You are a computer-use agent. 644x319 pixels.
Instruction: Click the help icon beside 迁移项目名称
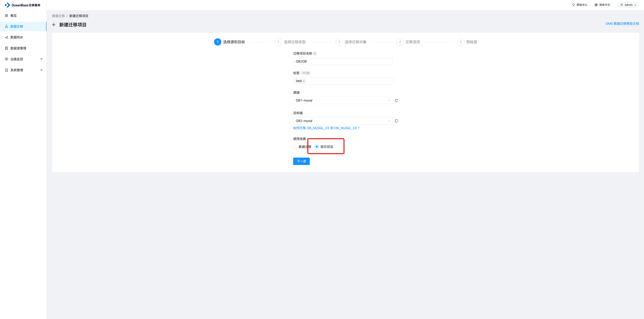(315, 54)
